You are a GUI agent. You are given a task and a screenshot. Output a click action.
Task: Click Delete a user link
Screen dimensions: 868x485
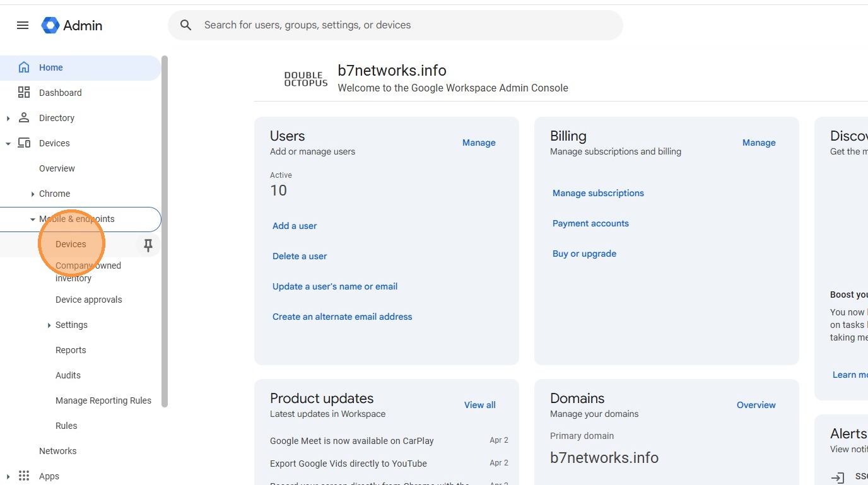pos(300,256)
